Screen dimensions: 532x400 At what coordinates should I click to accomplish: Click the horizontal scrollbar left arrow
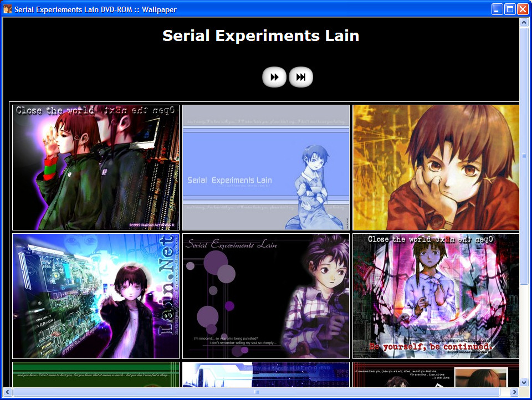pyautogui.click(x=8, y=392)
